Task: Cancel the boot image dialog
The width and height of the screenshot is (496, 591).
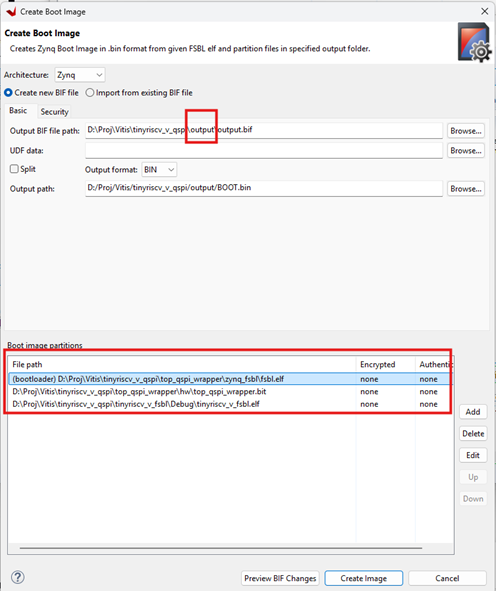Action: pos(447,578)
